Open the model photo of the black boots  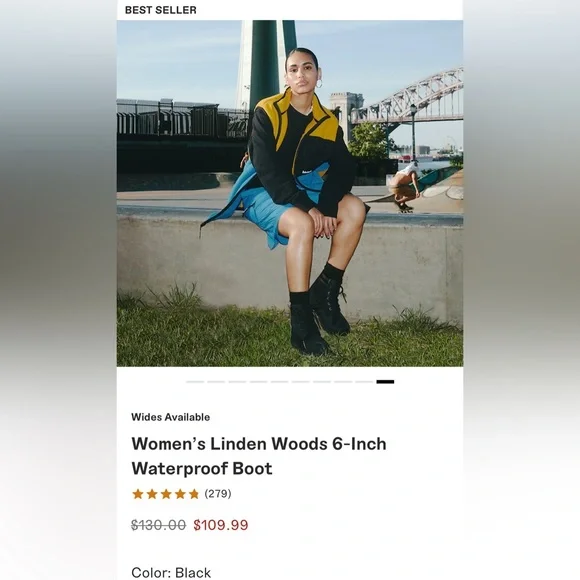290,193
